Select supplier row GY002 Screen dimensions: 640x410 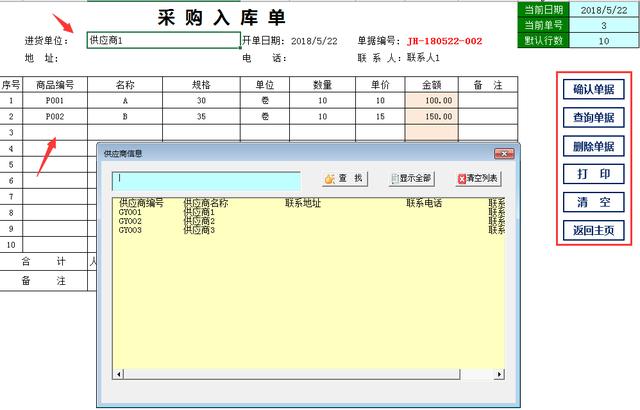coord(308,221)
